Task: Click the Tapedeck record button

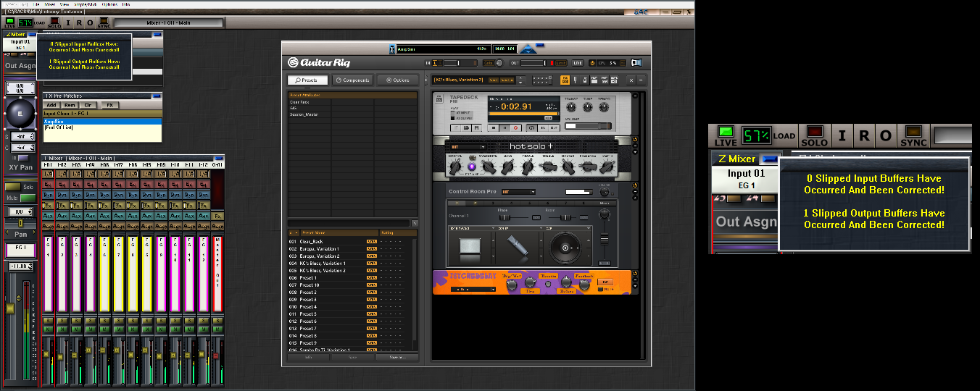Action: (x=515, y=128)
